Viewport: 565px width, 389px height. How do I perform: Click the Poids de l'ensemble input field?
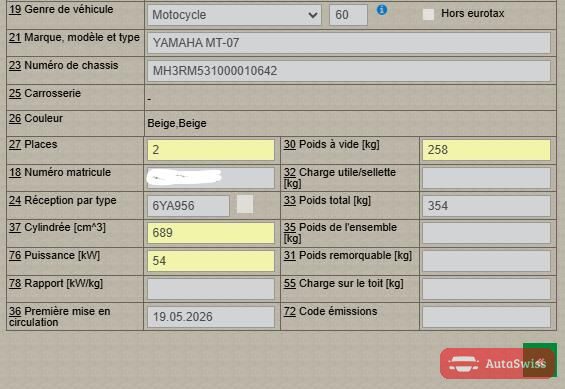(x=486, y=233)
